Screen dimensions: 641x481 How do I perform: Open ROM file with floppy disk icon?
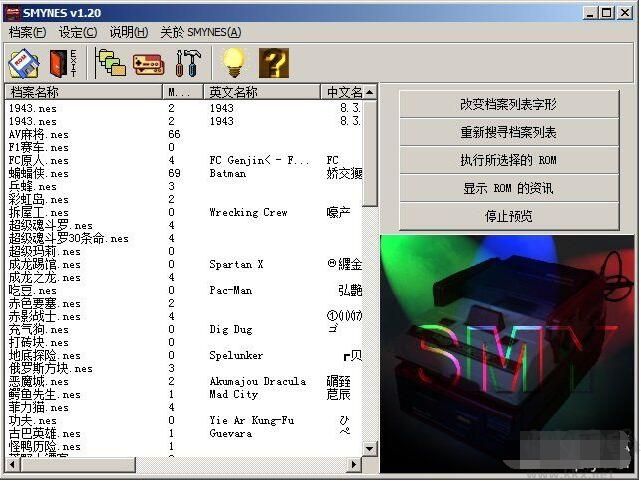[24, 63]
